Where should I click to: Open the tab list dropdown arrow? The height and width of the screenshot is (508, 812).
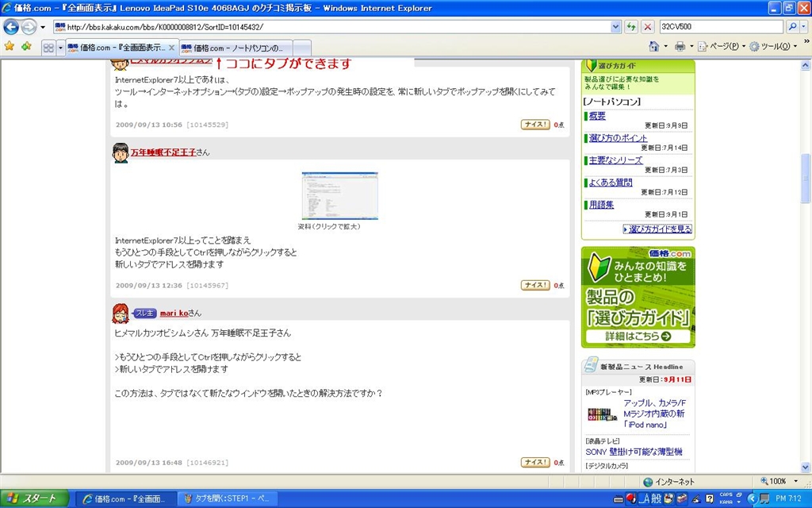(60, 48)
